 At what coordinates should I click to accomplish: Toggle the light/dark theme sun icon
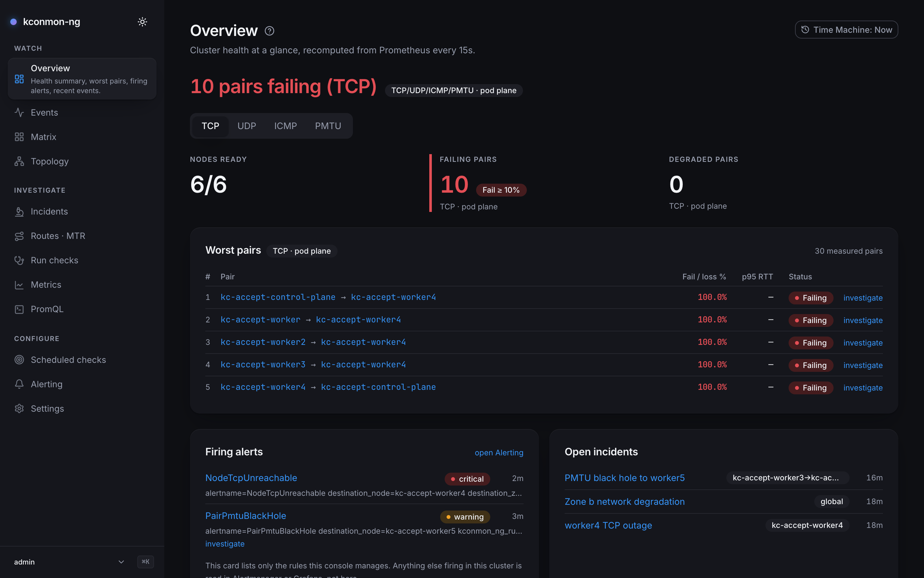142,22
